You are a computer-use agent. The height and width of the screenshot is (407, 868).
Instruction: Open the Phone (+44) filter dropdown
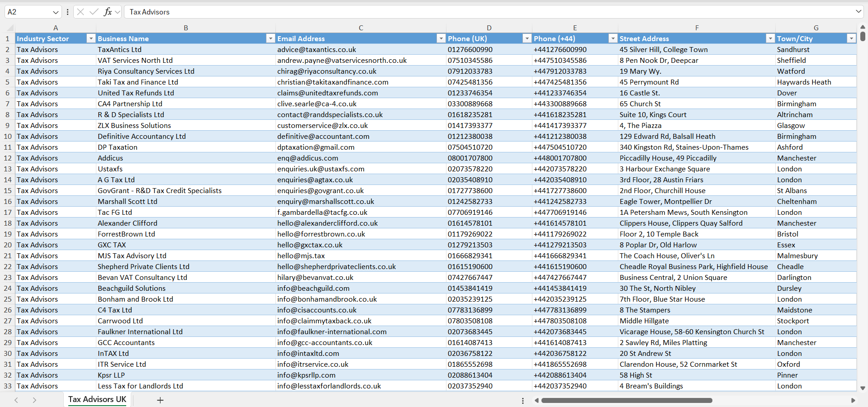[613, 39]
